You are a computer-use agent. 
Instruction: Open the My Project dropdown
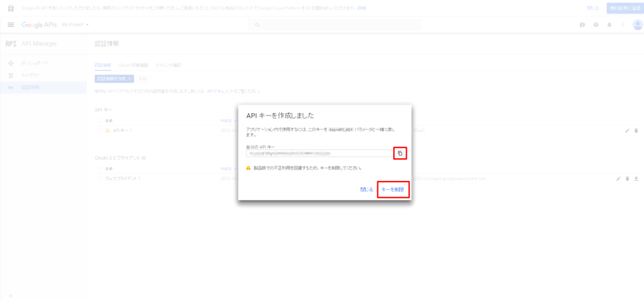pyautogui.click(x=75, y=24)
